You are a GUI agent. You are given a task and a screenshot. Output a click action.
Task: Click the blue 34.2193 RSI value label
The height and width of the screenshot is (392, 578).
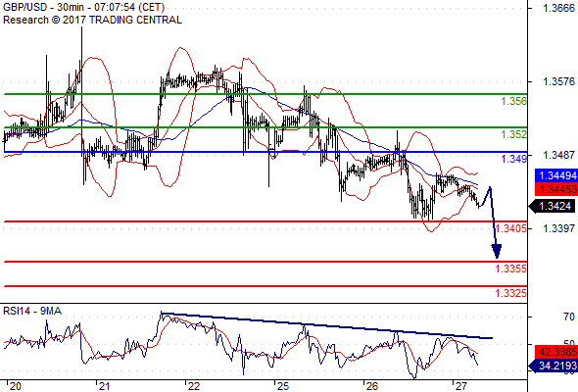pyautogui.click(x=554, y=366)
